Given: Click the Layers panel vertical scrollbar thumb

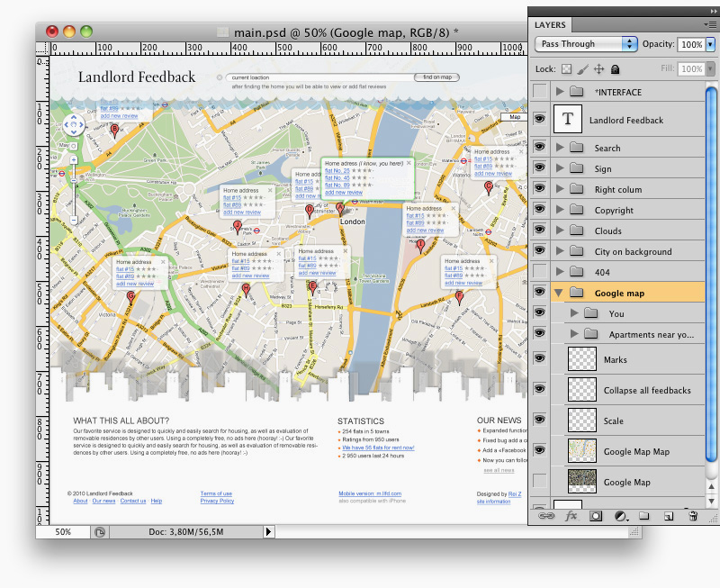Looking at the screenshot, I should 711,274.
